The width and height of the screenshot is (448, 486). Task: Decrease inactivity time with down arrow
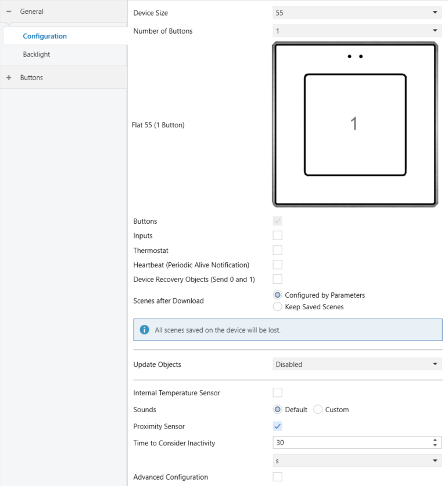435,445
